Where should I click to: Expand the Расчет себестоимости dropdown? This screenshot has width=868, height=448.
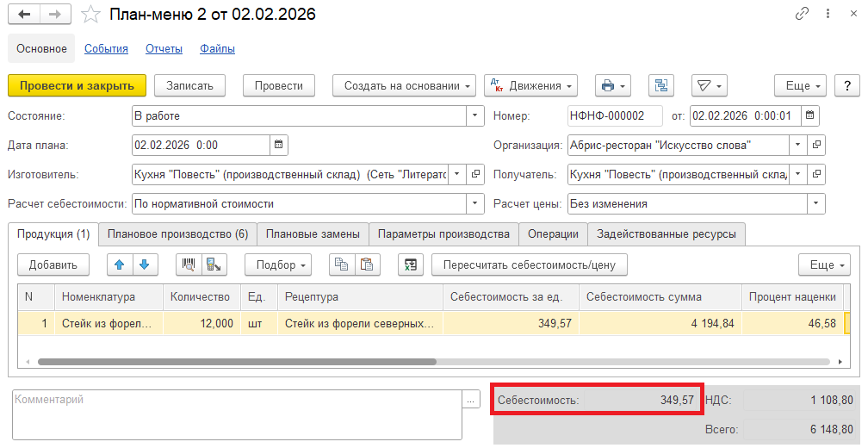click(475, 204)
